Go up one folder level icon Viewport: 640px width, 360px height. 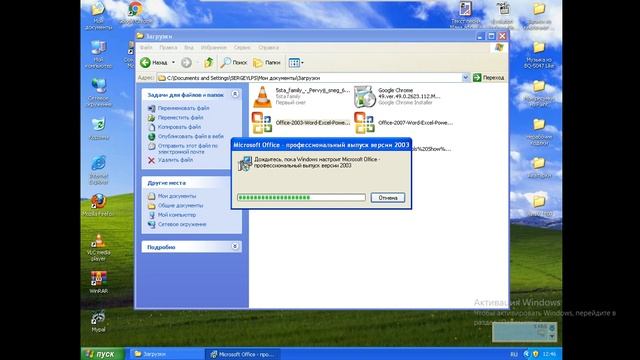pos(209,62)
